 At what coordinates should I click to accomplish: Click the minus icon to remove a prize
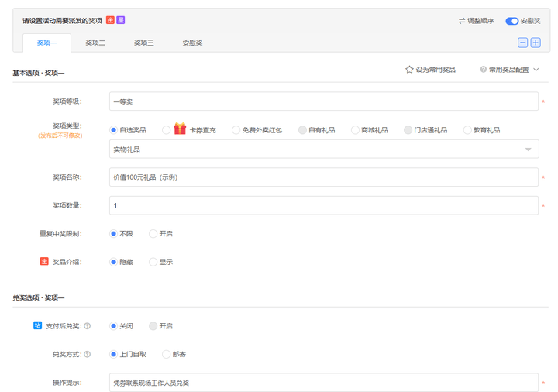coord(523,43)
